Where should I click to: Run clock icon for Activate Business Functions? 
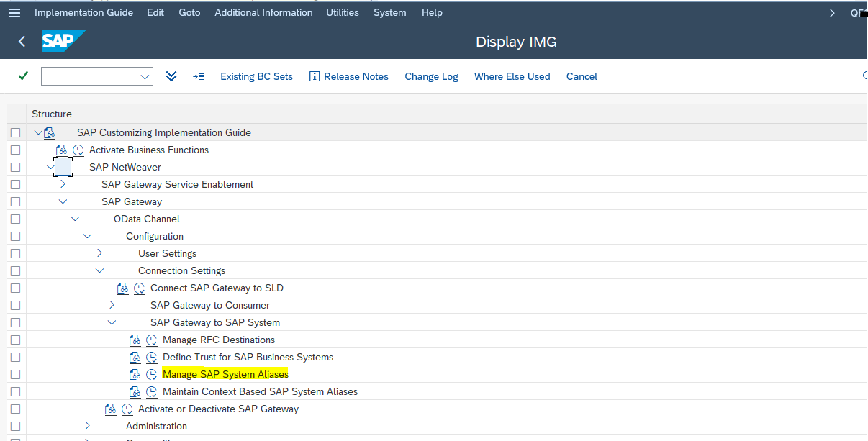[78, 150]
